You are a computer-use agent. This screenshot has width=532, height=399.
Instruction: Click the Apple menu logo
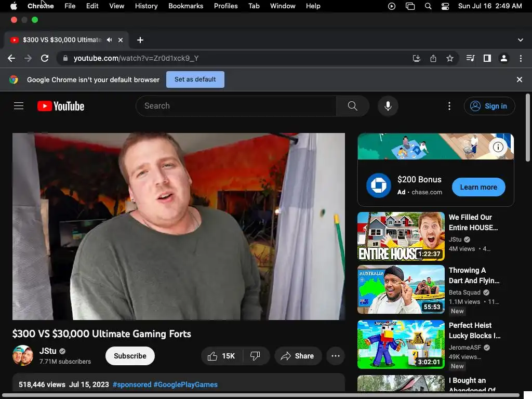point(14,6)
